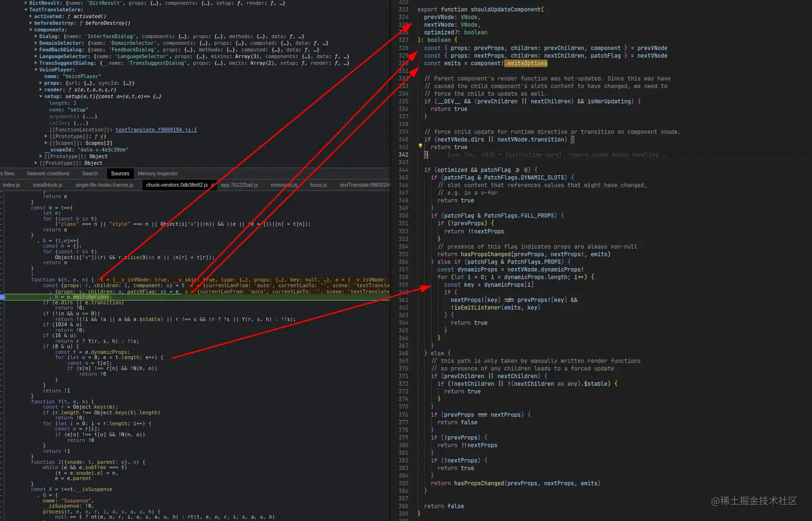Viewport: 812px width, 521px height.
Task: Expand the Dialog component object
Action: [36, 36]
